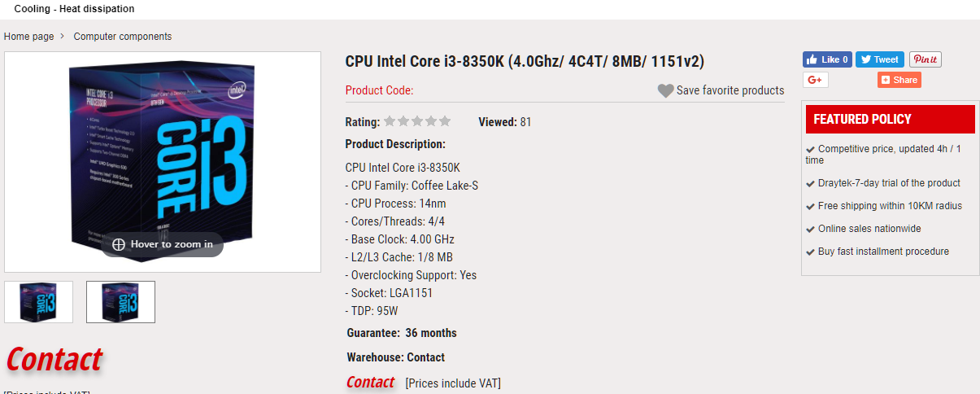Click the main Core i3 product image
This screenshot has height=394, width=980.
tap(163, 155)
